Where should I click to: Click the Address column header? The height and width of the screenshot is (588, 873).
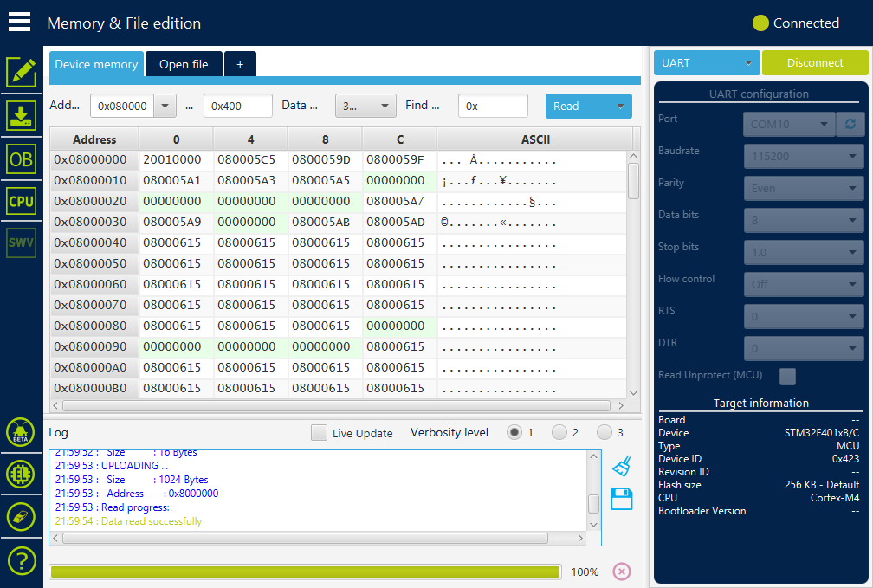(94, 139)
